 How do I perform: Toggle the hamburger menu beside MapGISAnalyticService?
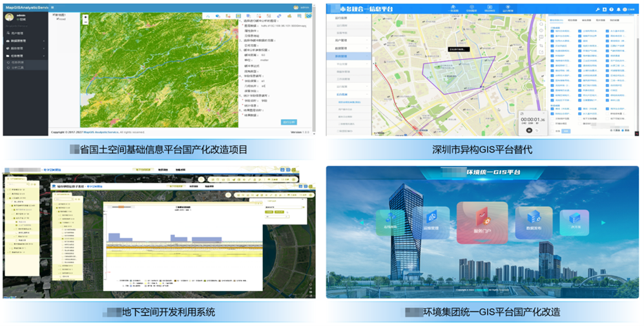[x=52, y=7]
